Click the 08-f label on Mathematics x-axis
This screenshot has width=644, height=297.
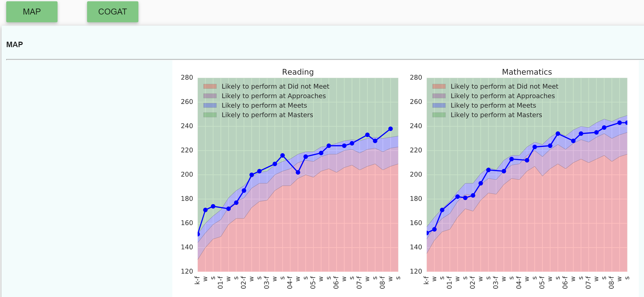pyautogui.click(x=612, y=282)
